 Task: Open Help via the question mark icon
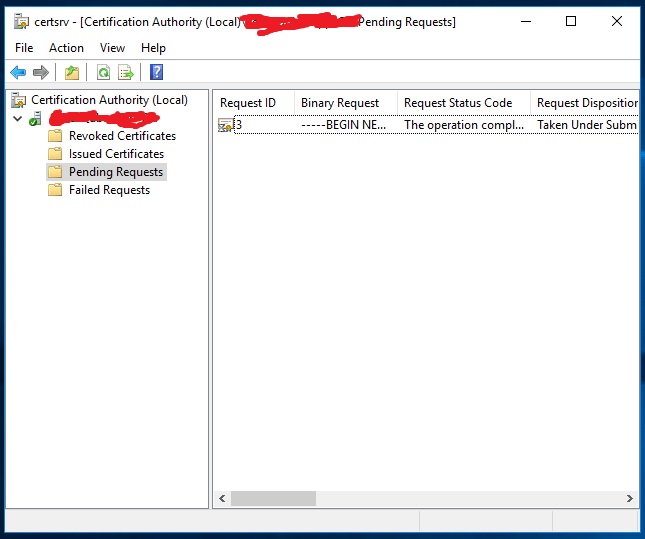point(156,72)
